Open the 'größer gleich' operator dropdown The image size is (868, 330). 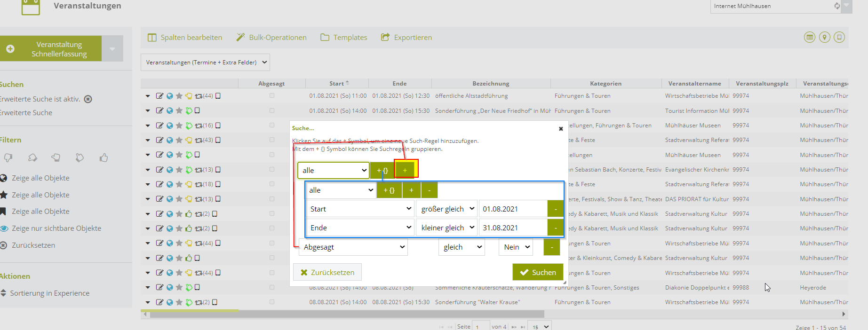tap(446, 209)
